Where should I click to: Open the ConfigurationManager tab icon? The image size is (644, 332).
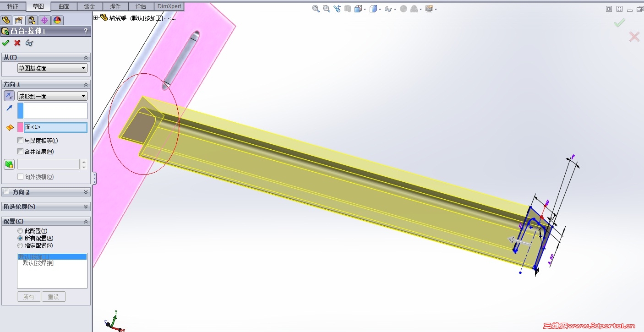tap(32, 20)
